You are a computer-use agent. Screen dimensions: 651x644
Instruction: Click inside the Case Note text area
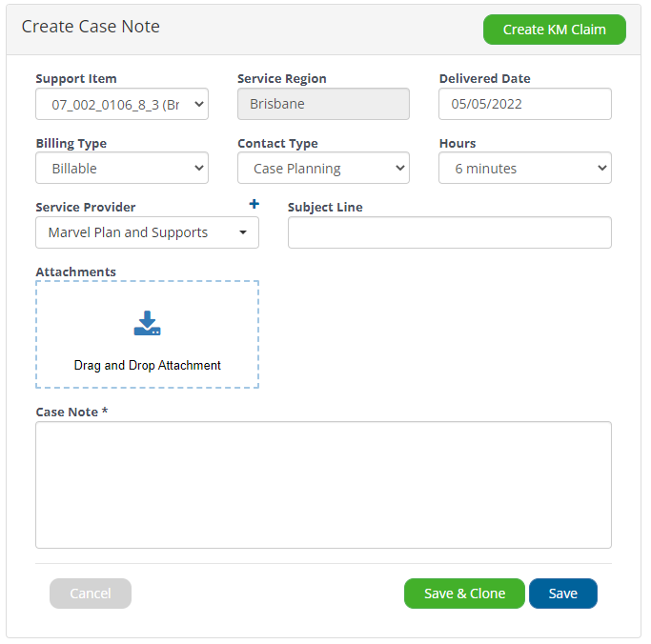coord(323,485)
